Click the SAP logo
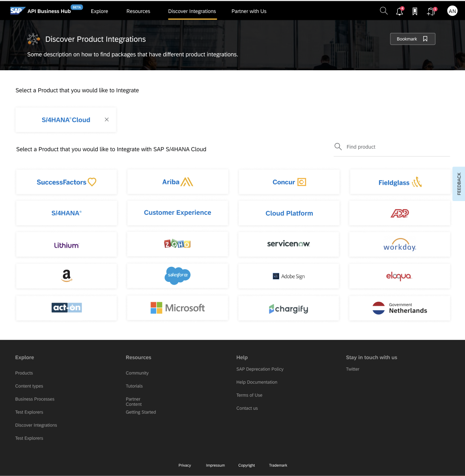Viewport: 465px width, 476px height. click(17, 11)
